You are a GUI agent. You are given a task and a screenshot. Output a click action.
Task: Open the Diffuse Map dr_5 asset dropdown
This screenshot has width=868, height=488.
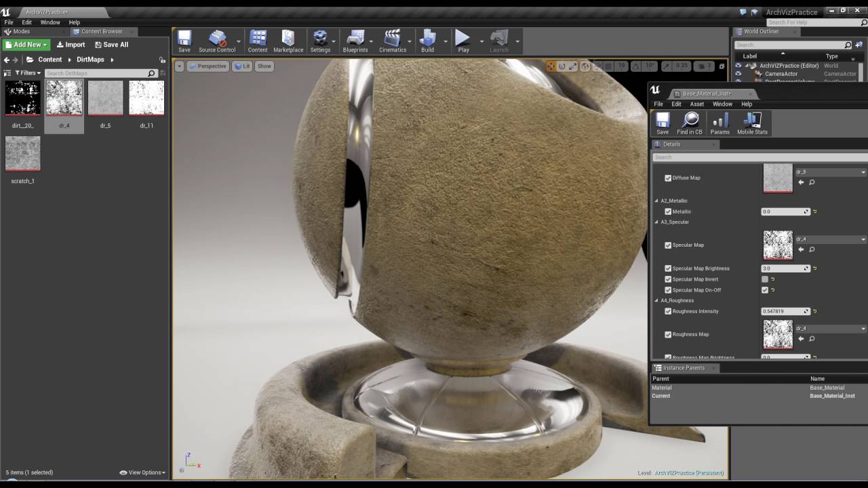[x=831, y=172]
